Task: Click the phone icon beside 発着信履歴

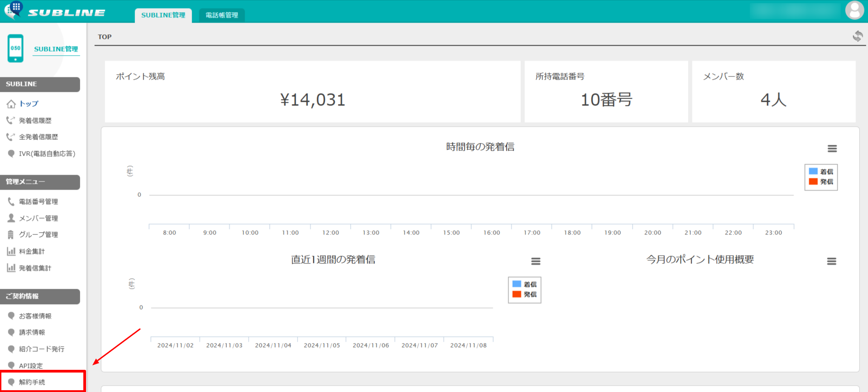Action: coord(10,120)
